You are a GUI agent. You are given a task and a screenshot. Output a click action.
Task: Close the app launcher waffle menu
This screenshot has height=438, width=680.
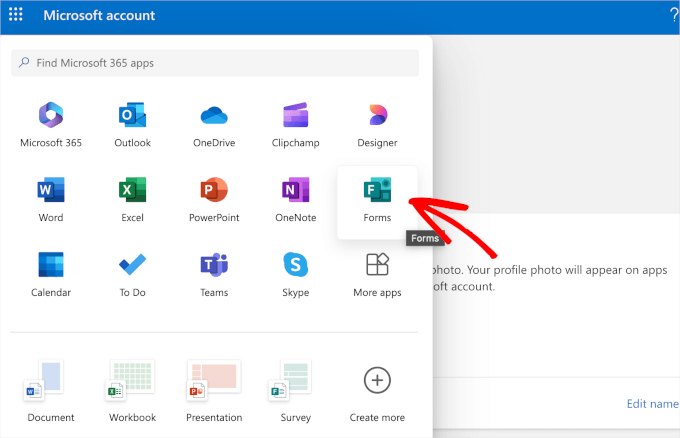(x=15, y=16)
